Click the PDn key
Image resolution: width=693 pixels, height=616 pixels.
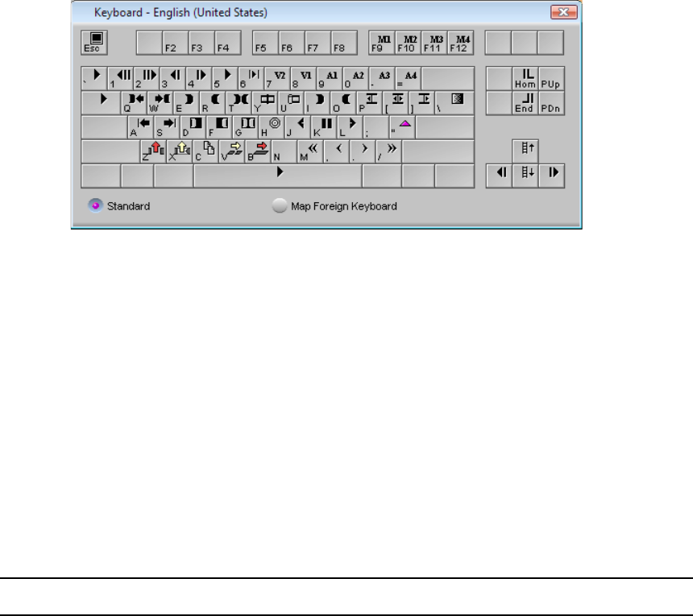(x=551, y=102)
